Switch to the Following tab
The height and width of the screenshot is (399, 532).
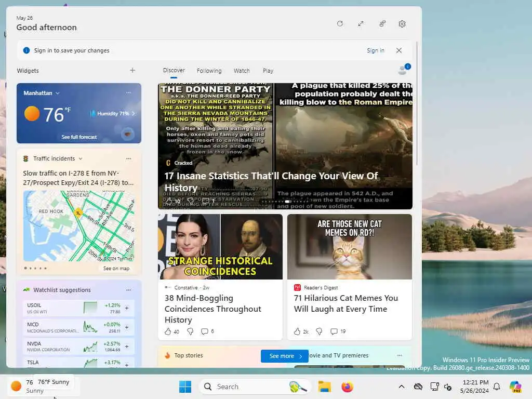click(209, 71)
